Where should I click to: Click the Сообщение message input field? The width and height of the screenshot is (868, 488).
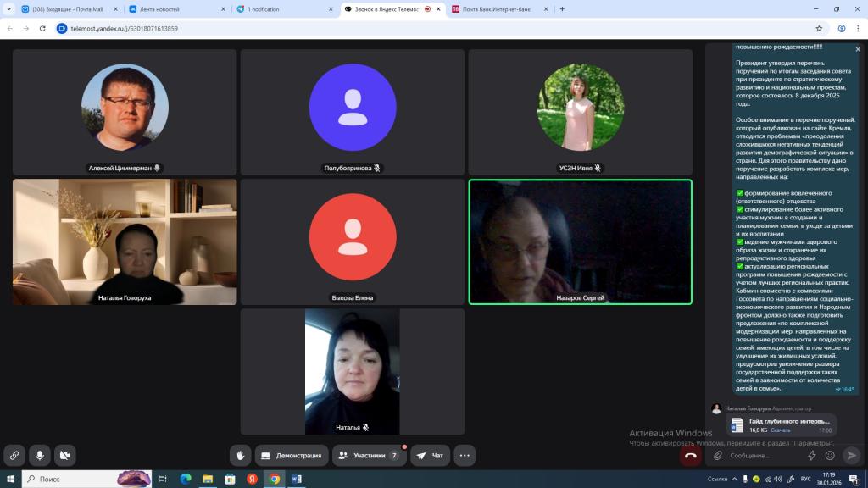[763, 455]
